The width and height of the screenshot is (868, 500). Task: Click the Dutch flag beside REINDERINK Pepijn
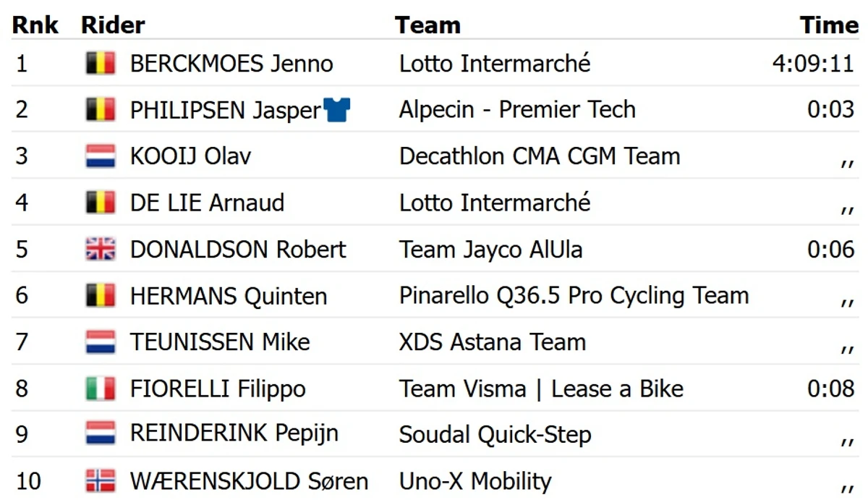pyautogui.click(x=100, y=433)
